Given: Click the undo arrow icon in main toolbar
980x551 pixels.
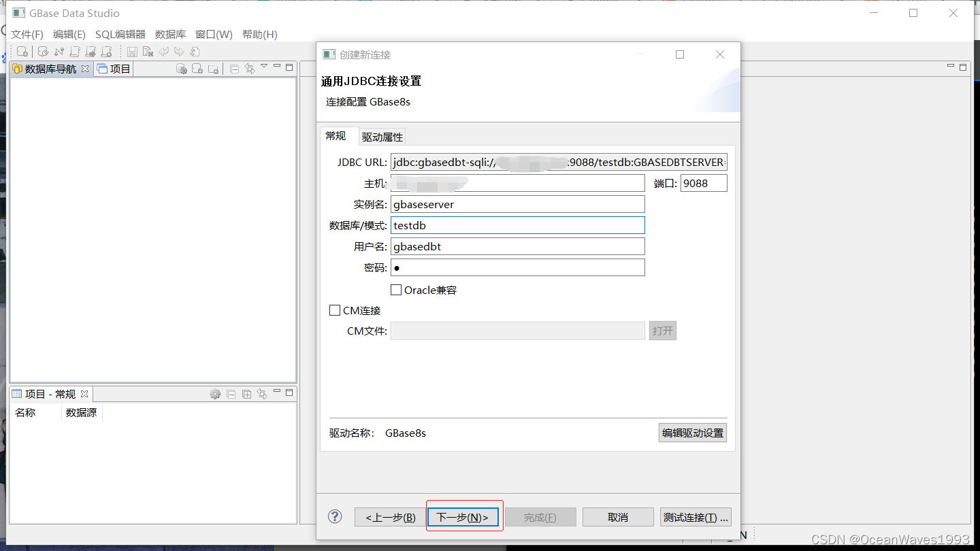Looking at the screenshot, I should point(164,52).
